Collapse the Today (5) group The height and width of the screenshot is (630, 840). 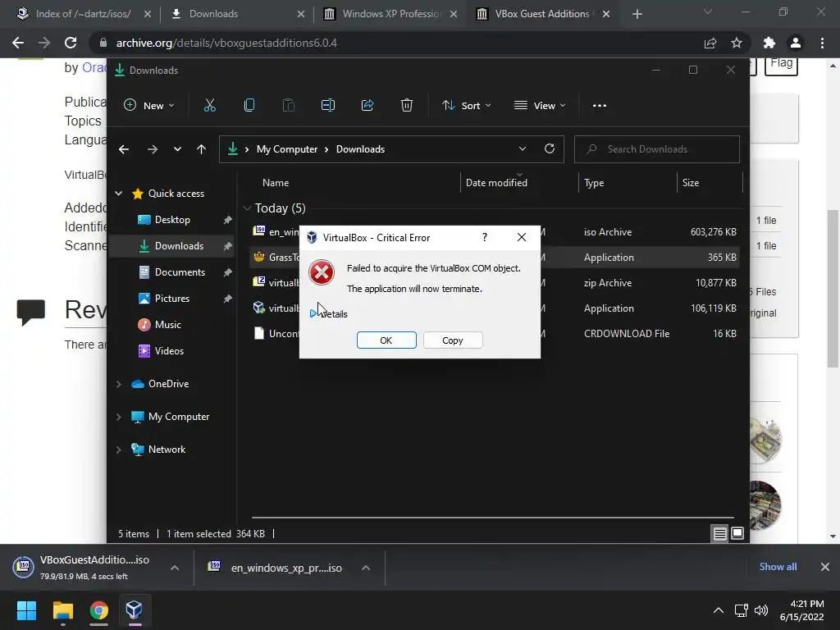pos(247,208)
